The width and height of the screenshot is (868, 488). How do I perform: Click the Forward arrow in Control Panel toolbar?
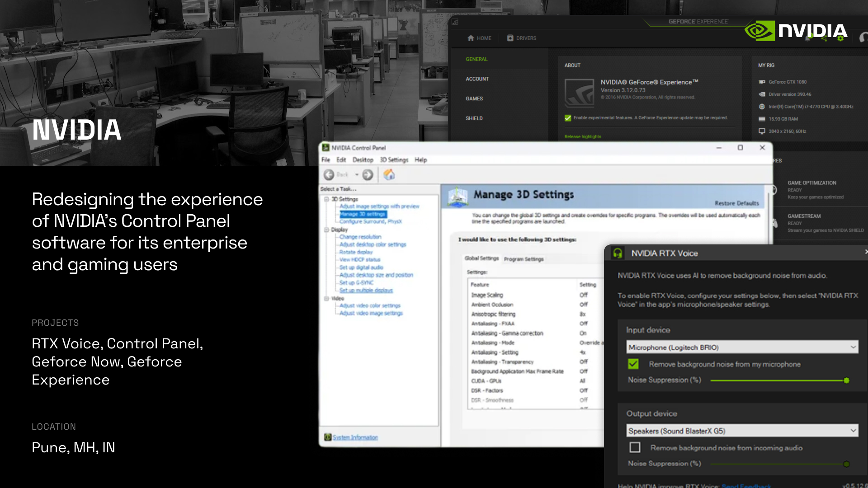click(x=368, y=175)
